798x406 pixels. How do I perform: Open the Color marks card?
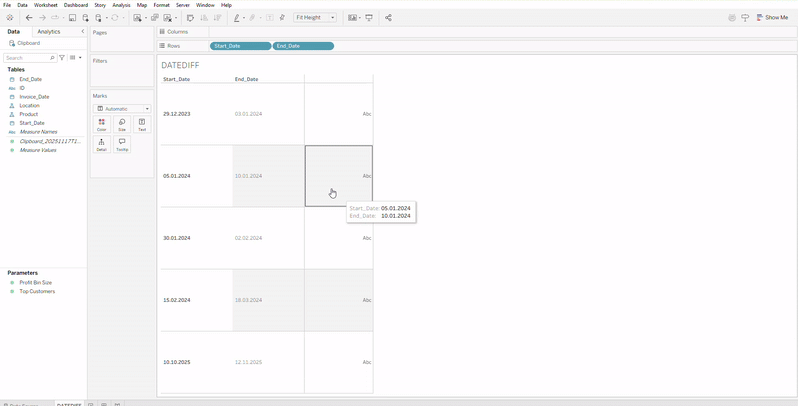(101, 124)
